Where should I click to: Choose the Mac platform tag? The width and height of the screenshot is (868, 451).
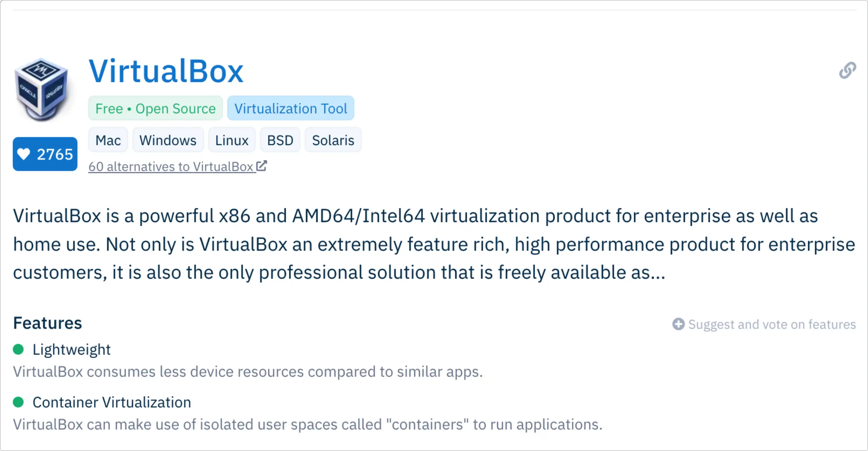108,140
